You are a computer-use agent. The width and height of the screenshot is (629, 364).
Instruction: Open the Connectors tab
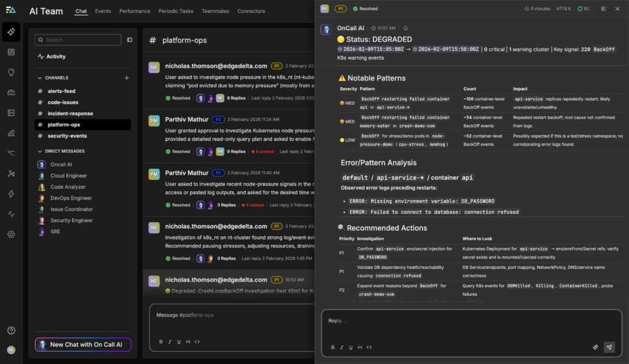point(251,11)
